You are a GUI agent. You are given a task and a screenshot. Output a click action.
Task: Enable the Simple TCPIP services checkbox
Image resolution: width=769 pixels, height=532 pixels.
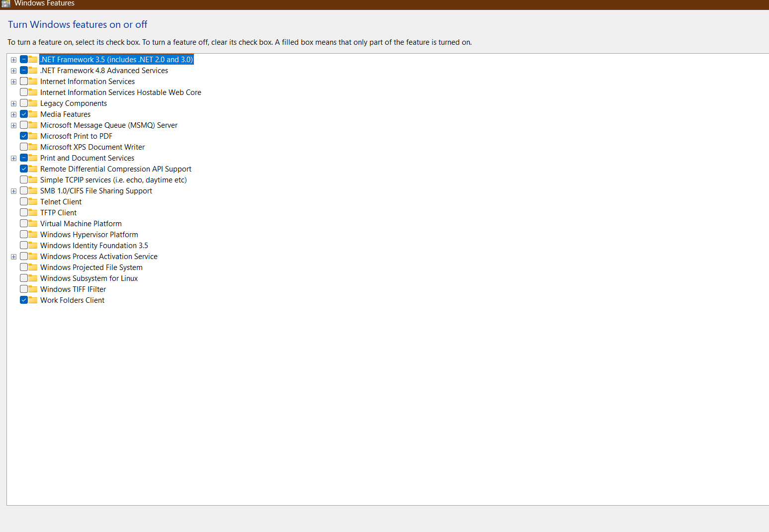24,179
